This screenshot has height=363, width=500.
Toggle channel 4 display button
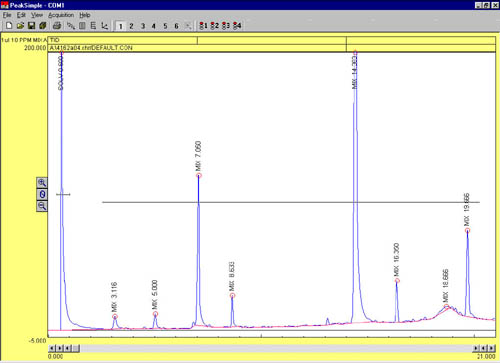154,26
